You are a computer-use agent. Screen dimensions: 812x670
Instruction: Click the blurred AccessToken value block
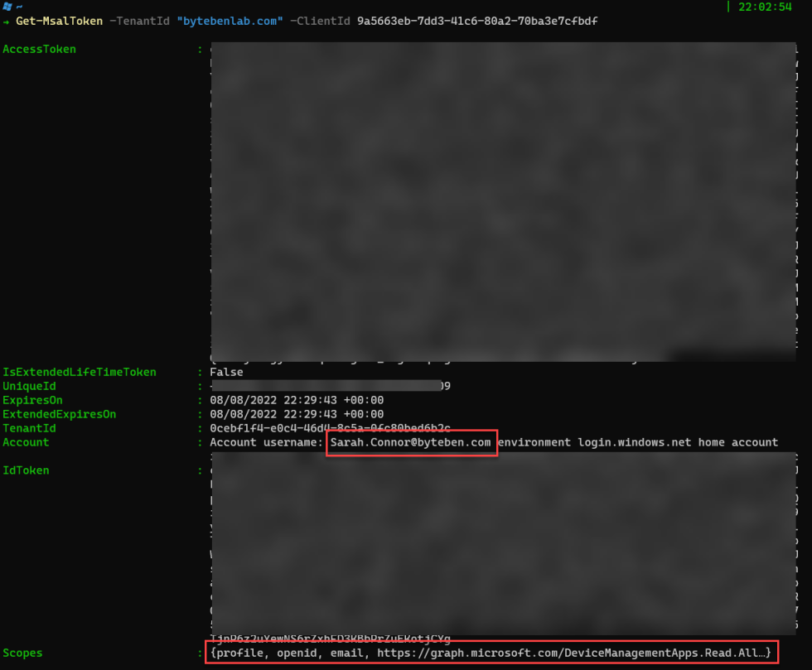pos(503,201)
